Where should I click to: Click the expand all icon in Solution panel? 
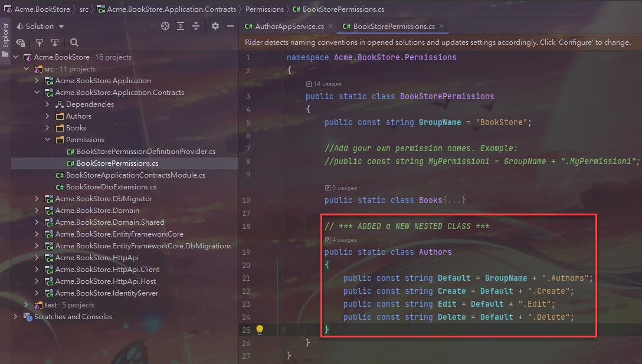[x=181, y=27]
